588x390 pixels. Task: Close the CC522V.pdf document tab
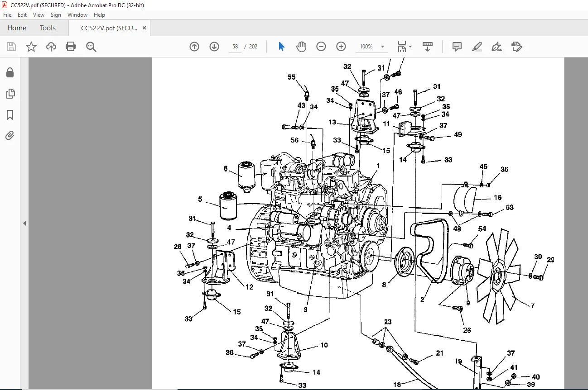144,28
